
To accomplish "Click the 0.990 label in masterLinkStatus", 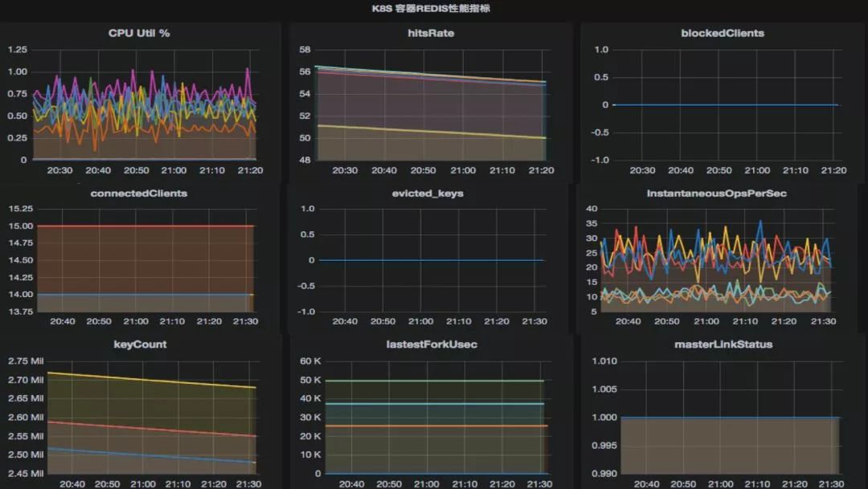I will click(604, 474).
